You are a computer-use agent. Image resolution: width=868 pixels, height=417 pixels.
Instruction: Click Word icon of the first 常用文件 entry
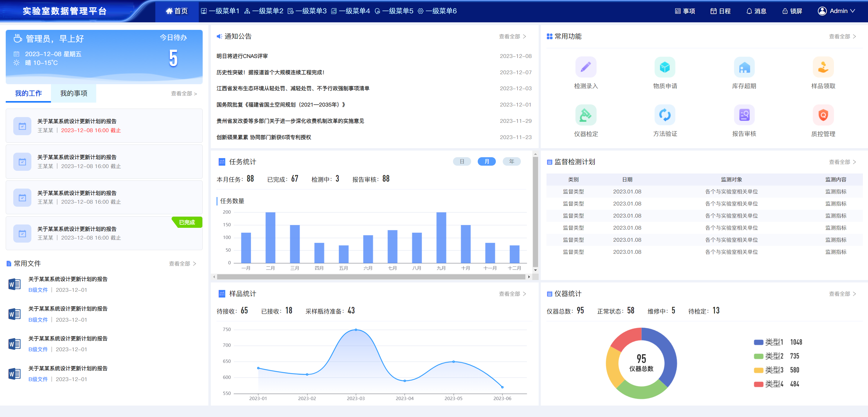(x=14, y=285)
